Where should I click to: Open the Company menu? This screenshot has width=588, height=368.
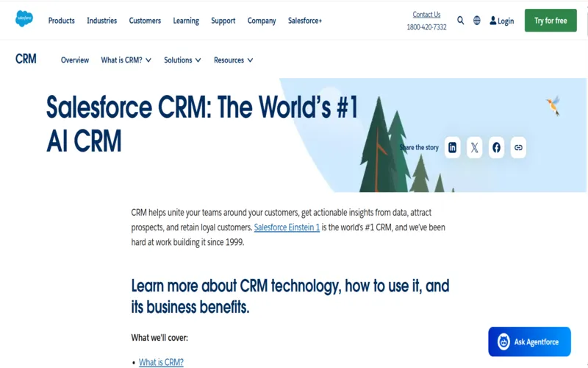262,21
